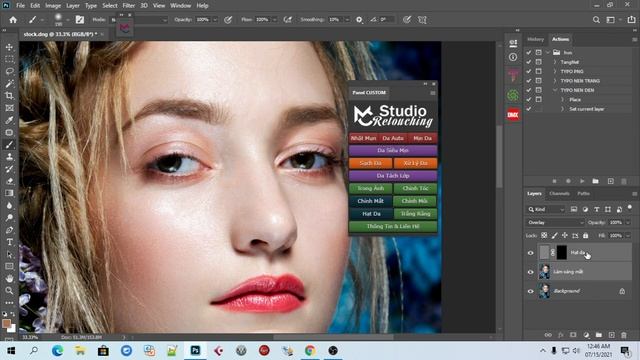640x360 pixels.
Task: Select the Eyedropper tool
Action: tap(9, 120)
